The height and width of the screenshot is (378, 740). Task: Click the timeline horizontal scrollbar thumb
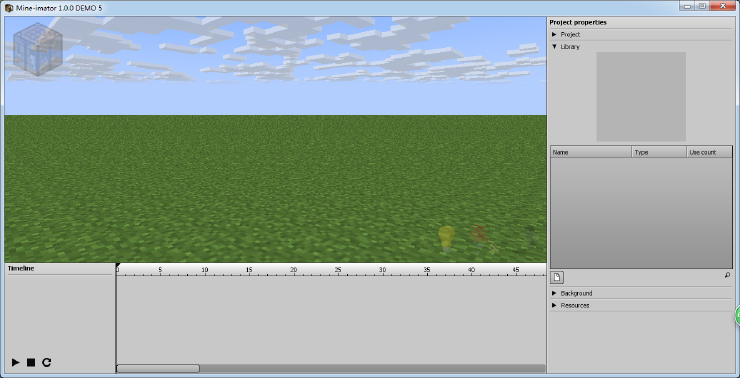click(x=158, y=368)
